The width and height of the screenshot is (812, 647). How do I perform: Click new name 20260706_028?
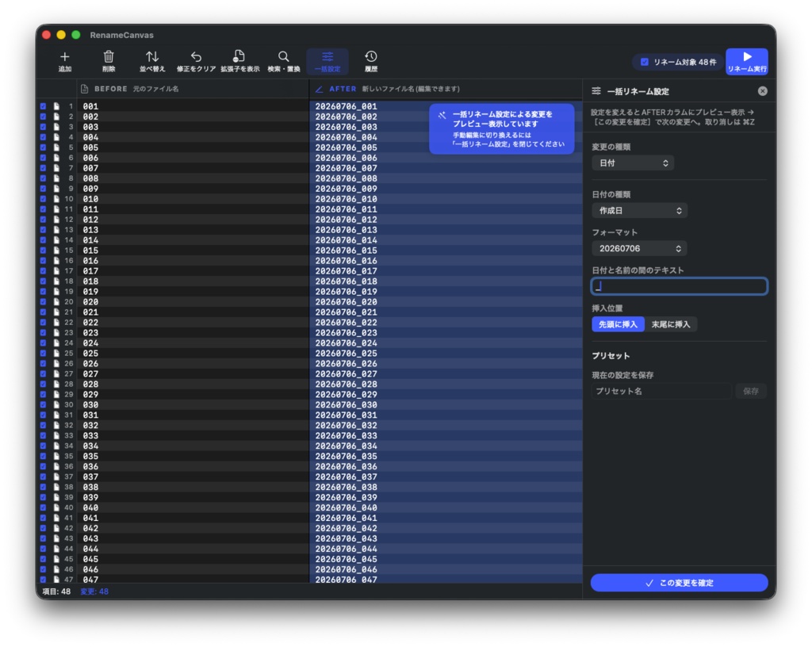[x=346, y=384]
